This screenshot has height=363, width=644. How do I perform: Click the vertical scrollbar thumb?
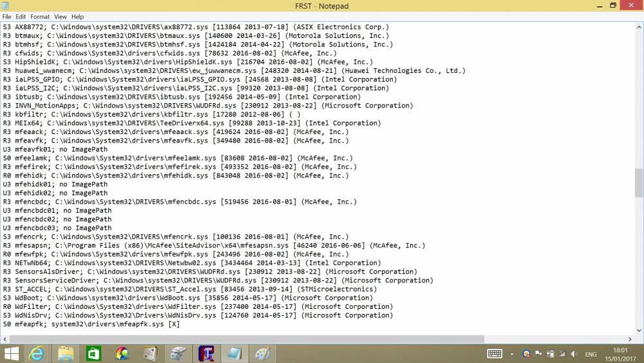[x=639, y=182]
